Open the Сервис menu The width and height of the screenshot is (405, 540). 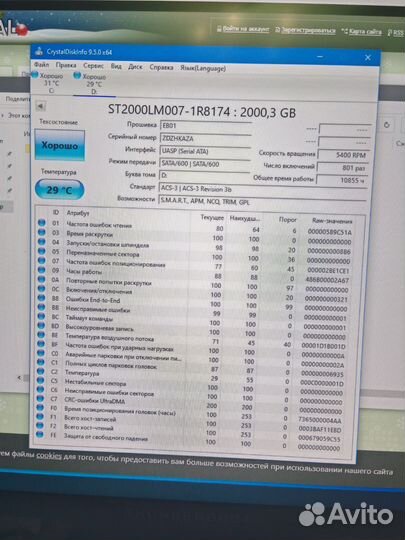pos(93,65)
